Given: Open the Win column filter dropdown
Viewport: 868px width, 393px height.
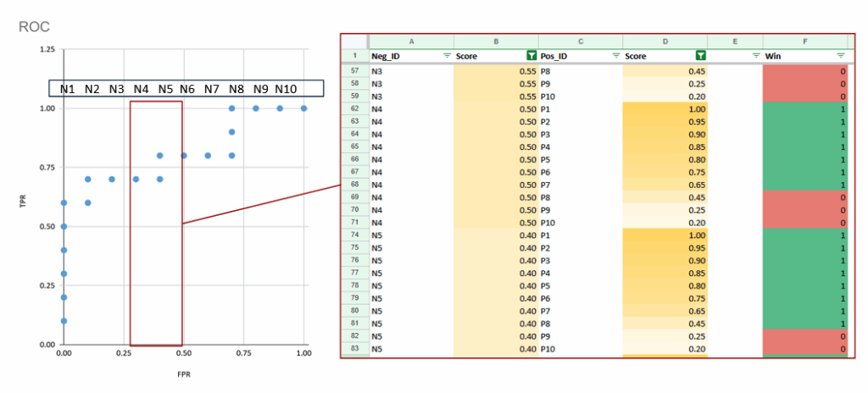Looking at the screenshot, I should click(x=841, y=55).
